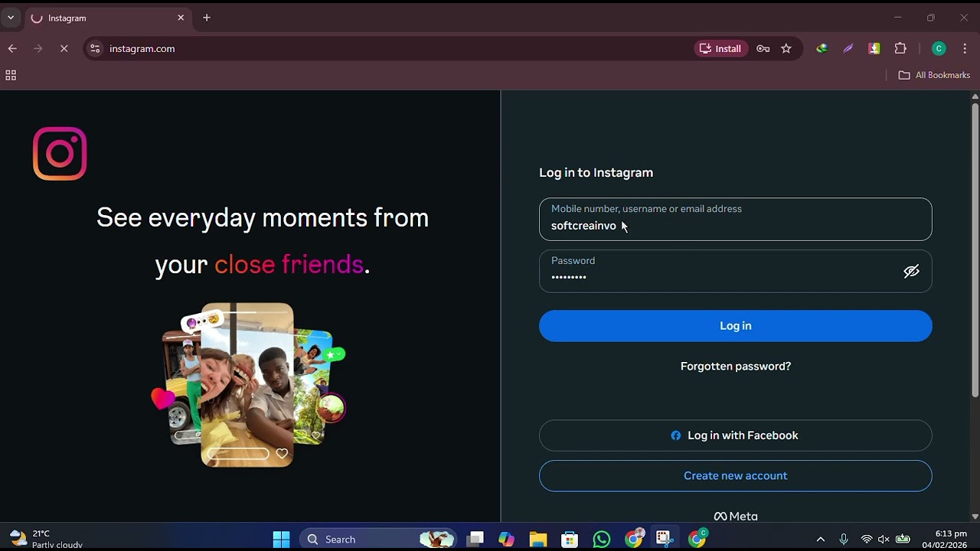Click the Install app button
Image resolution: width=980 pixels, height=551 pixels.
tap(720, 48)
